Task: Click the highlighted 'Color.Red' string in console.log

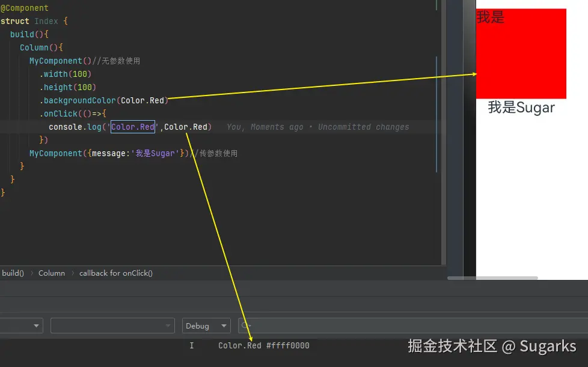Action: point(133,127)
